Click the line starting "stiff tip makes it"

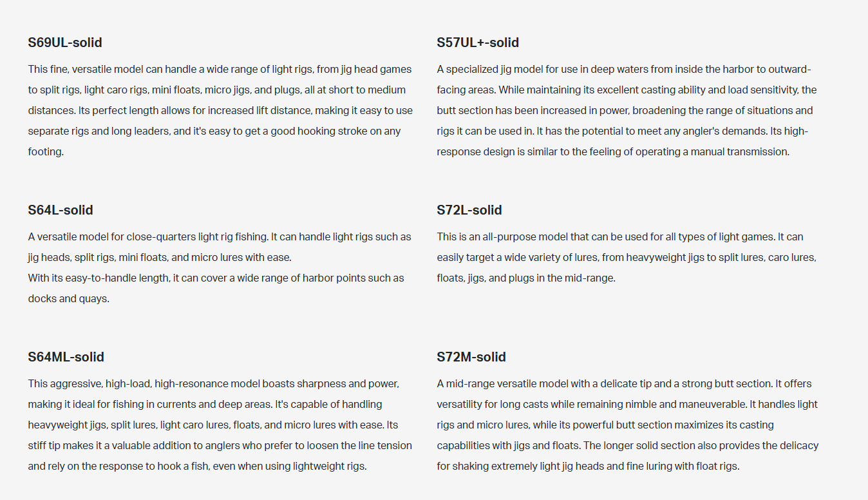[220, 446]
